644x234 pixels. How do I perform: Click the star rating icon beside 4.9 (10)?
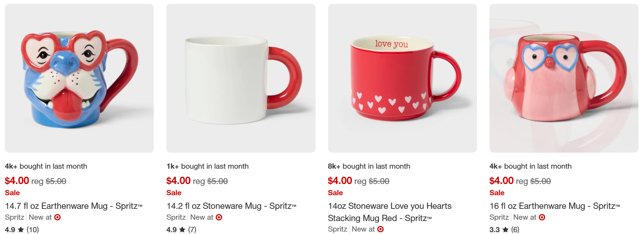[21, 229]
